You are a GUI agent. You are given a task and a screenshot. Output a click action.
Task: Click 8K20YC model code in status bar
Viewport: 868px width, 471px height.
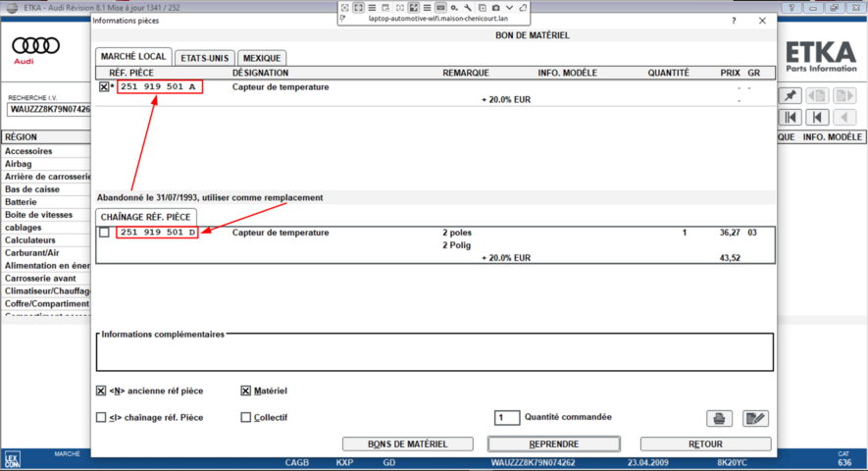pos(732,462)
